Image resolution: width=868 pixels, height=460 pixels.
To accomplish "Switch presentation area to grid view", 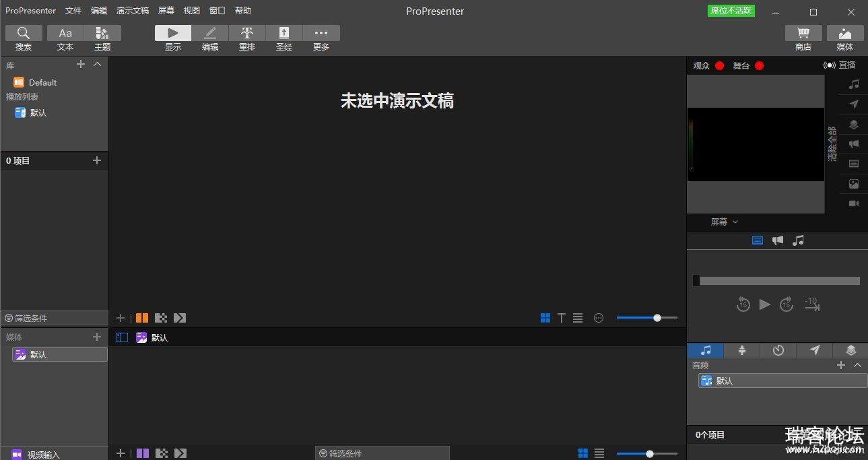I will (545, 318).
